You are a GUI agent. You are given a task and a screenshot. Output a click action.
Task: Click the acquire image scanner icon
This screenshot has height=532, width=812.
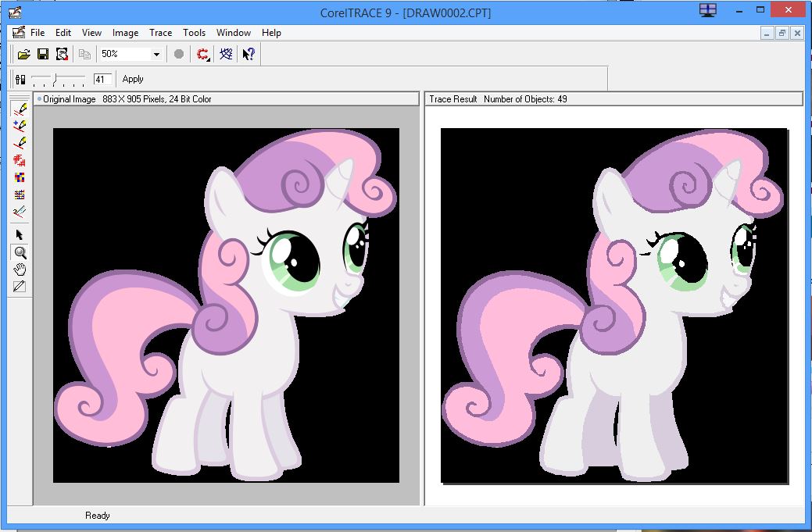click(x=63, y=54)
